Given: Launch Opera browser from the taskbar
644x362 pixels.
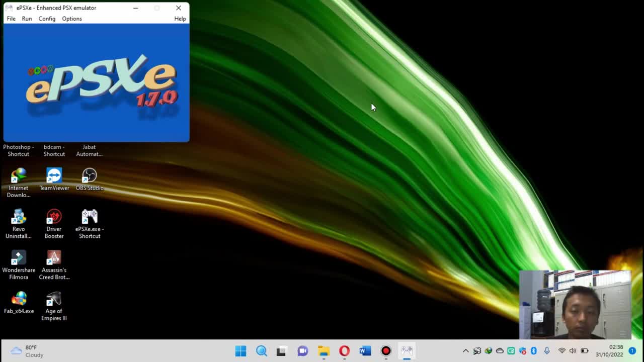Looking at the screenshot, I should pos(344,351).
